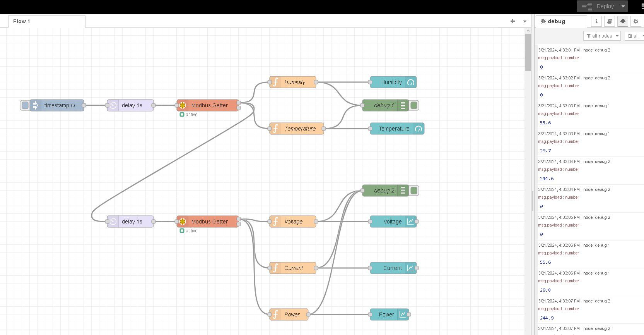
Task: Select the debug sidebar tab
Action: (x=556, y=21)
